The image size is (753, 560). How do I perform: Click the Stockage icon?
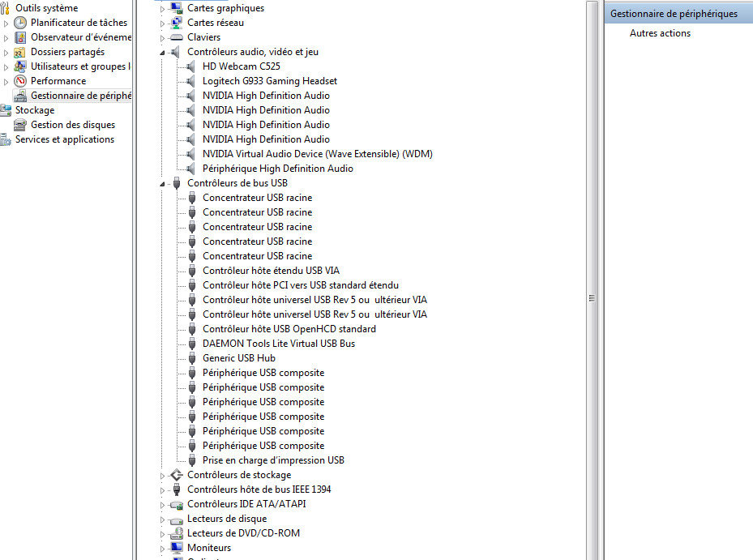click(6, 110)
